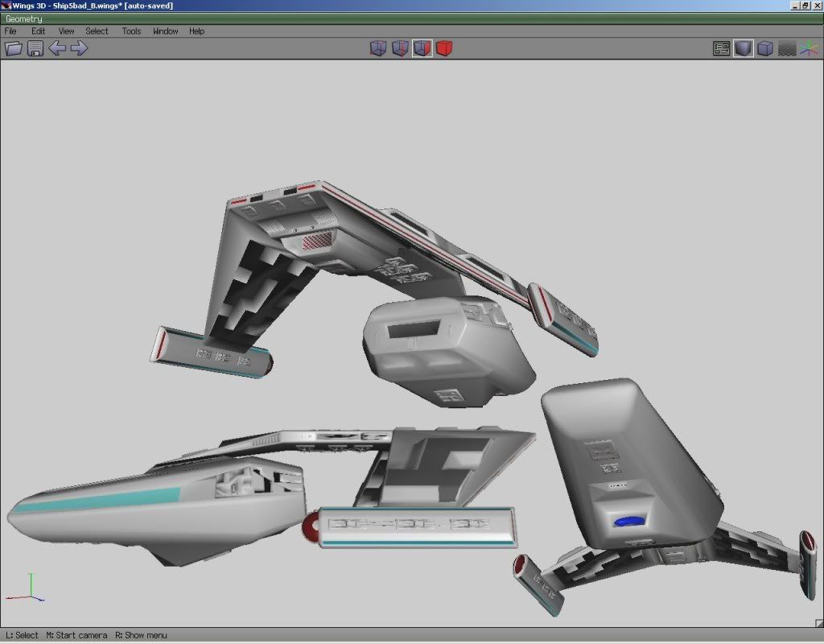
Task: Open the File menu
Action: click(10, 31)
